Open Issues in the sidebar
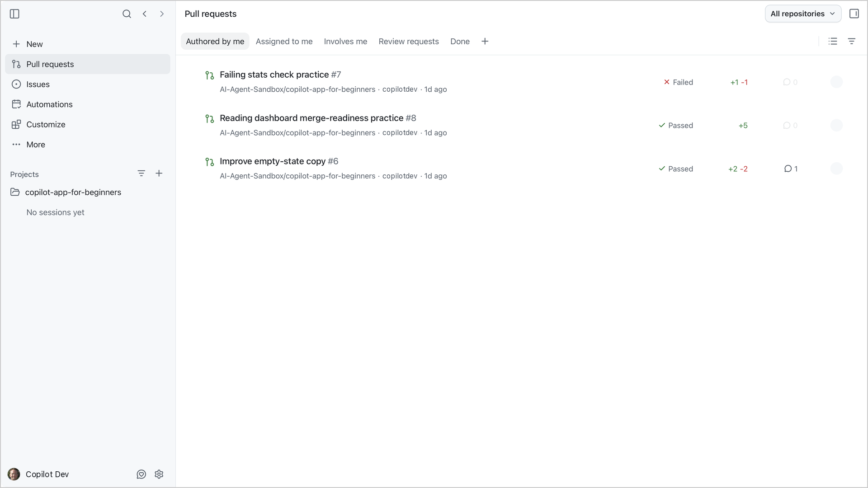The image size is (868, 488). (x=88, y=84)
